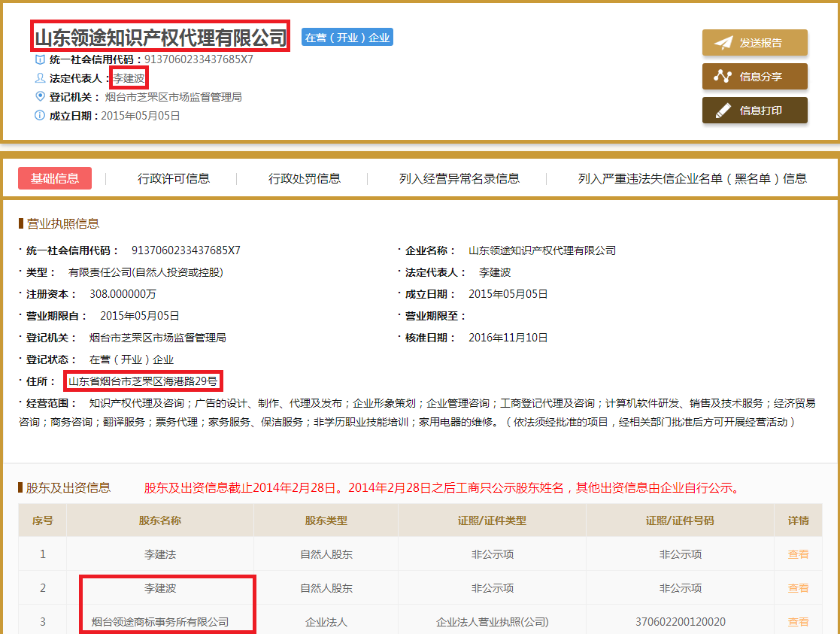Click the 证照/证件类型 column header
The height and width of the screenshot is (634, 840).
tap(492, 520)
